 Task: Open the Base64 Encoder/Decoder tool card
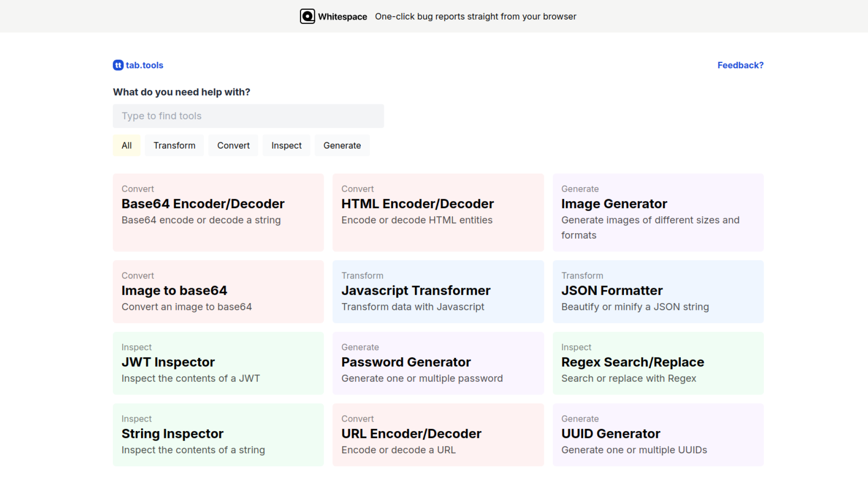pyautogui.click(x=218, y=212)
